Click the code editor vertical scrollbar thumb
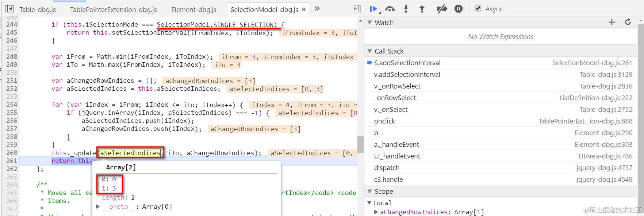Image resolution: width=644 pixels, height=216 pixels. click(x=360, y=144)
